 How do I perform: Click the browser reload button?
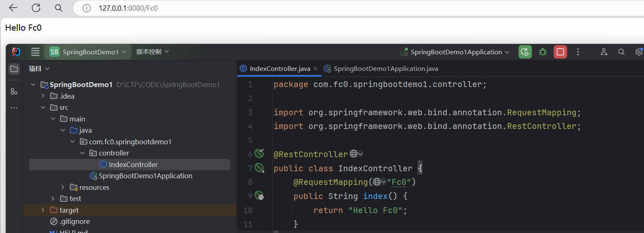(x=36, y=8)
